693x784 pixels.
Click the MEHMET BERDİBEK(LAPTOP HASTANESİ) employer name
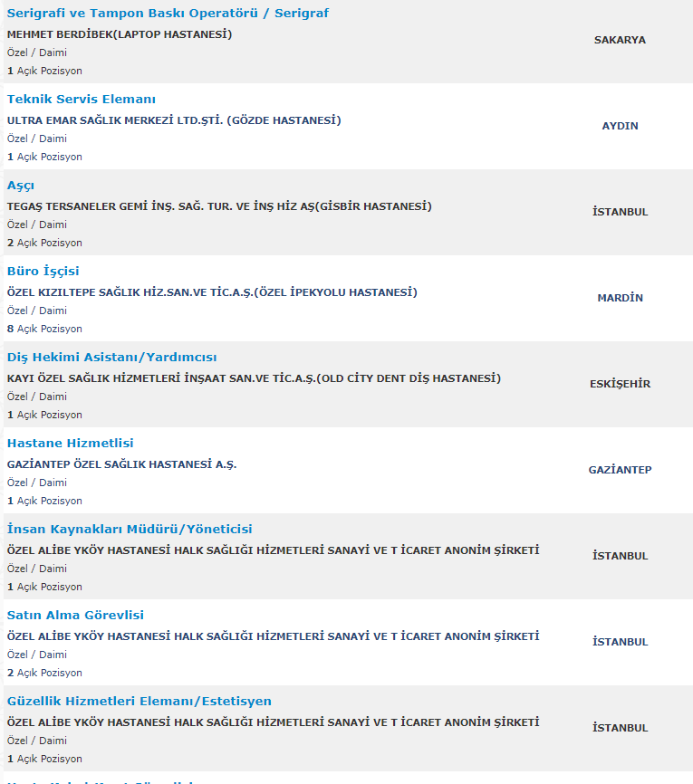click(x=120, y=34)
